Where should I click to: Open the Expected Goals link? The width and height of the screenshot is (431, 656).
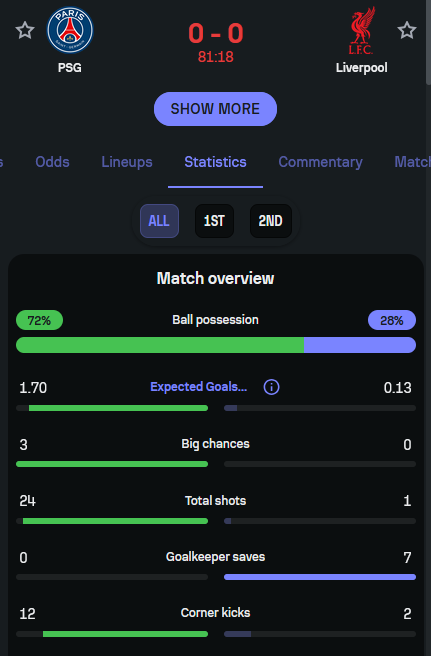point(198,387)
